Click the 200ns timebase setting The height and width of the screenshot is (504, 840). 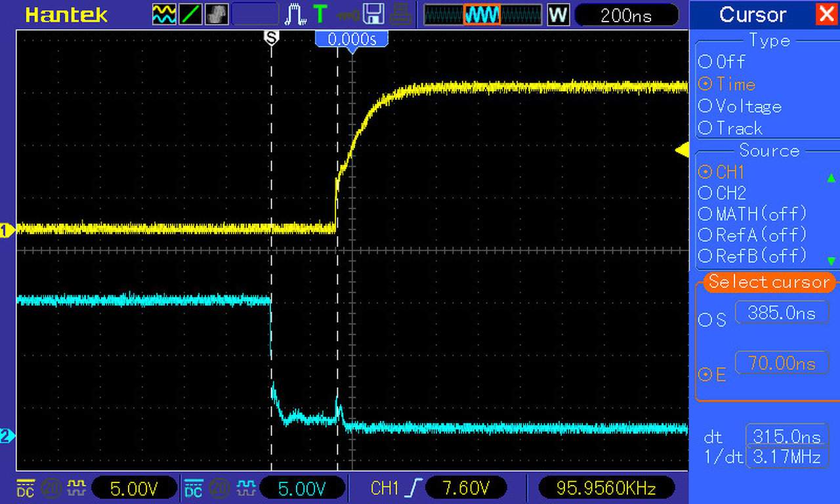(626, 14)
